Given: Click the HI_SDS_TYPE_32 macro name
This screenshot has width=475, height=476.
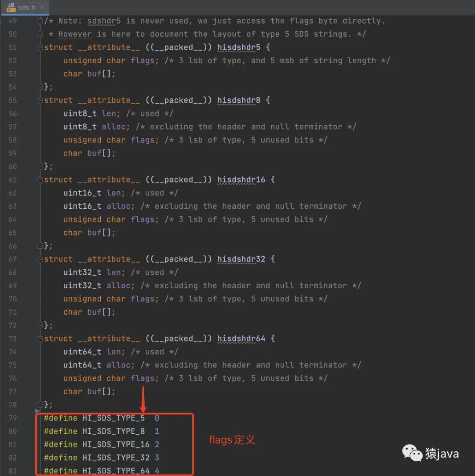Looking at the screenshot, I should coord(116,458).
